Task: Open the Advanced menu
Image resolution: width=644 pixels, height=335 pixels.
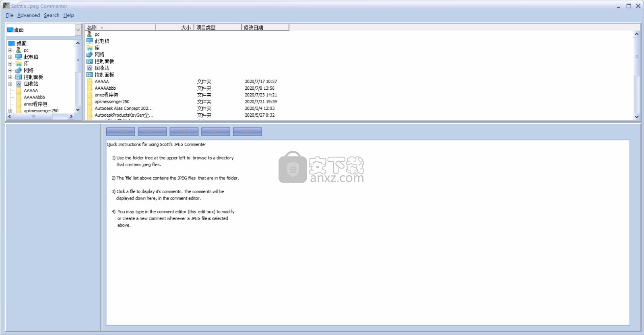Action: tap(29, 15)
